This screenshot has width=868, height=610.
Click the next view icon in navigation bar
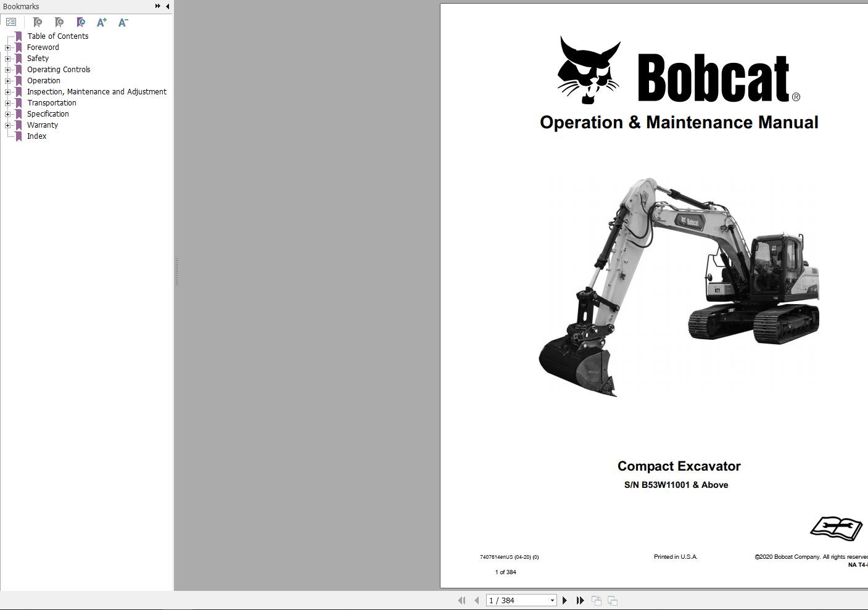coord(613,600)
